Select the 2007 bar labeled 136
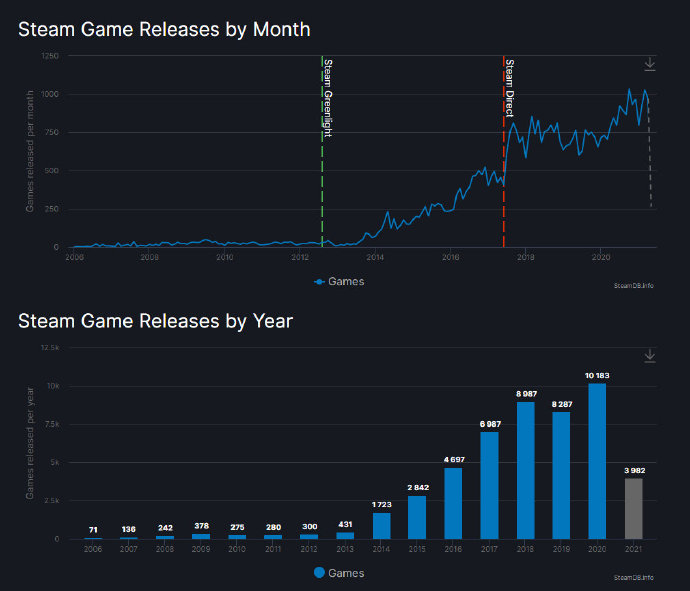 [x=128, y=538]
